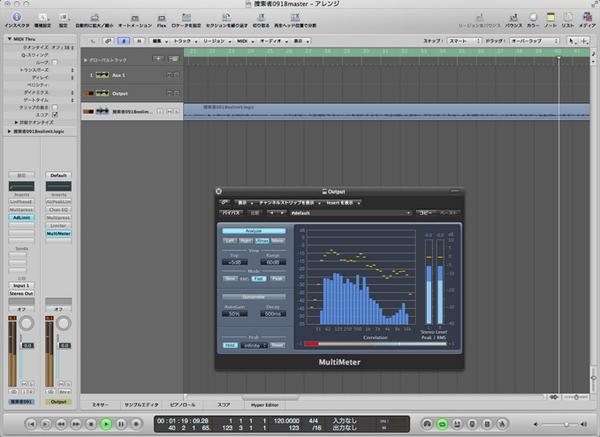Switch to the Mixer (ミキサー) tab
This screenshot has height=437, width=600.
[x=100, y=404]
